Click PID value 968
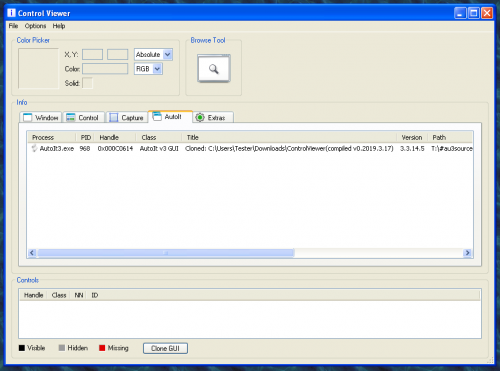The width and height of the screenshot is (500, 371). tap(85, 148)
